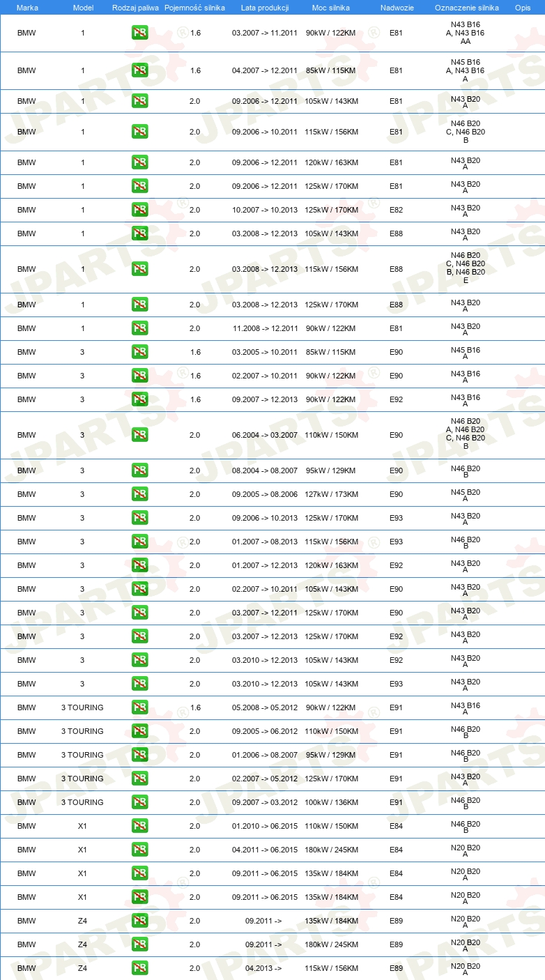The height and width of the screenshot is (980, 545).
Task: Click production dates 04.2011 -> 06.2015
Action: (x=265, y=850)
